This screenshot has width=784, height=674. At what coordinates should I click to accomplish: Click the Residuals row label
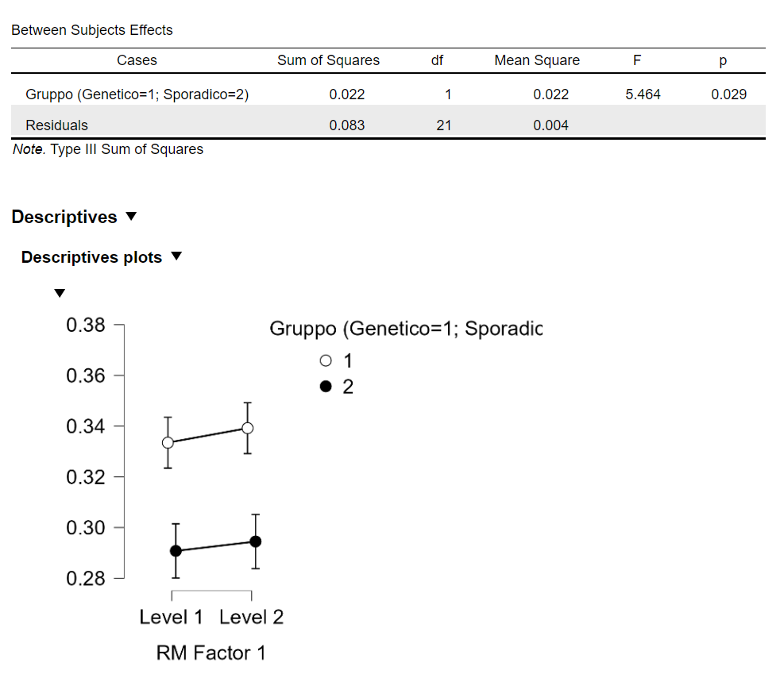[x=56, y=125]
